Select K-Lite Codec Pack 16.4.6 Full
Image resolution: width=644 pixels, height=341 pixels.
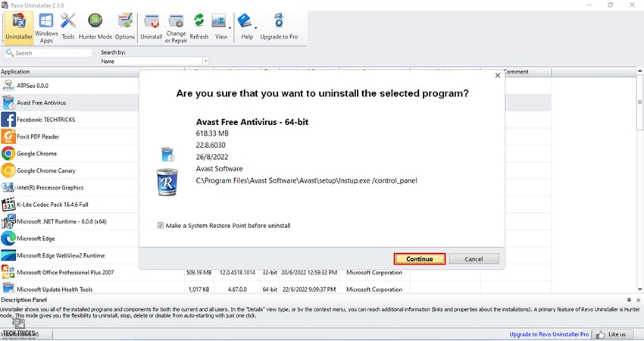tap(70, 204)
